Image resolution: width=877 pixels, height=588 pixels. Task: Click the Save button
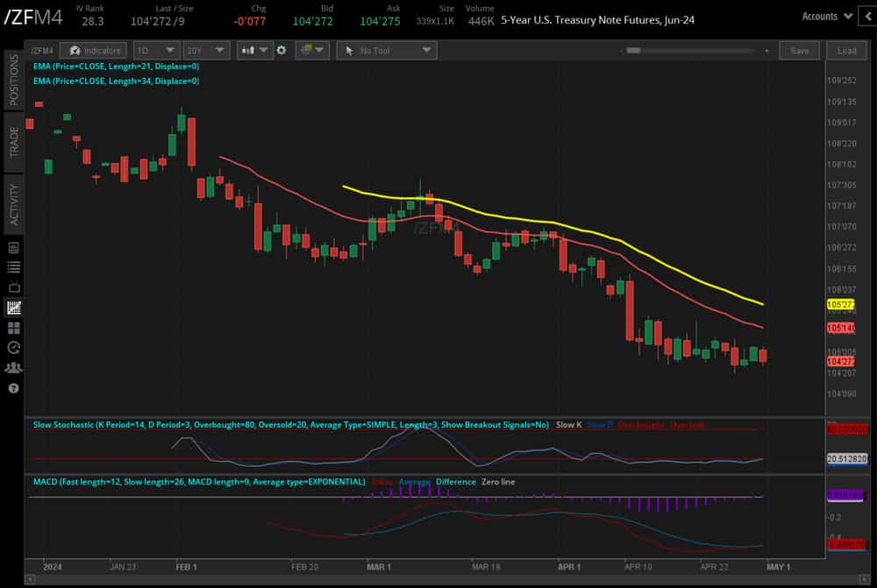click(x=799, y=51)
